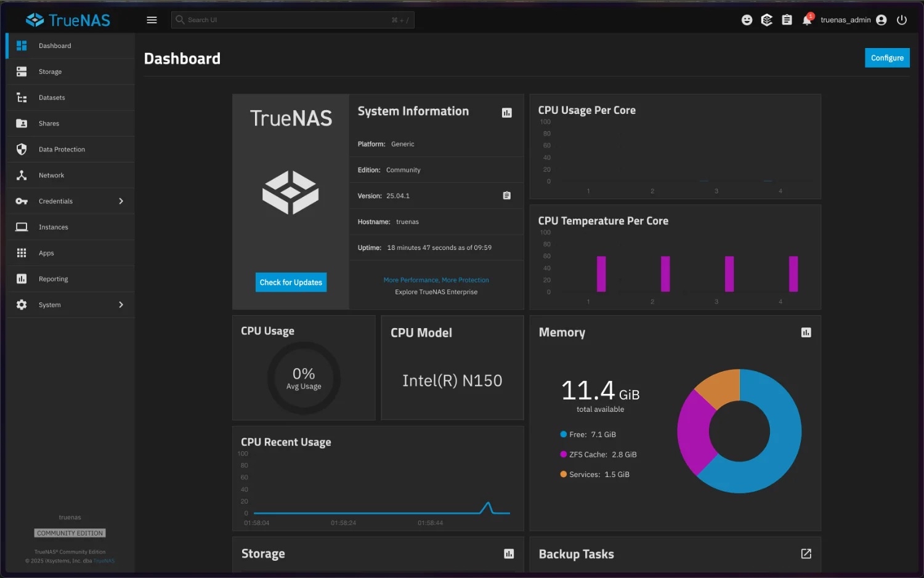Toggle the hamburger sidebar menu
The height and width of the screenshot is (578, 924).
point(152,20)
